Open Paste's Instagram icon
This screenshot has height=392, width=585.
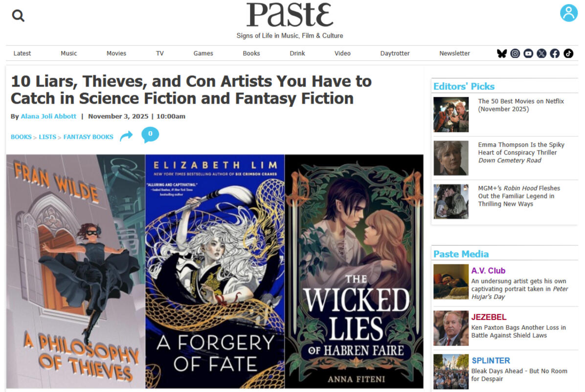click(x=515, y=53)
